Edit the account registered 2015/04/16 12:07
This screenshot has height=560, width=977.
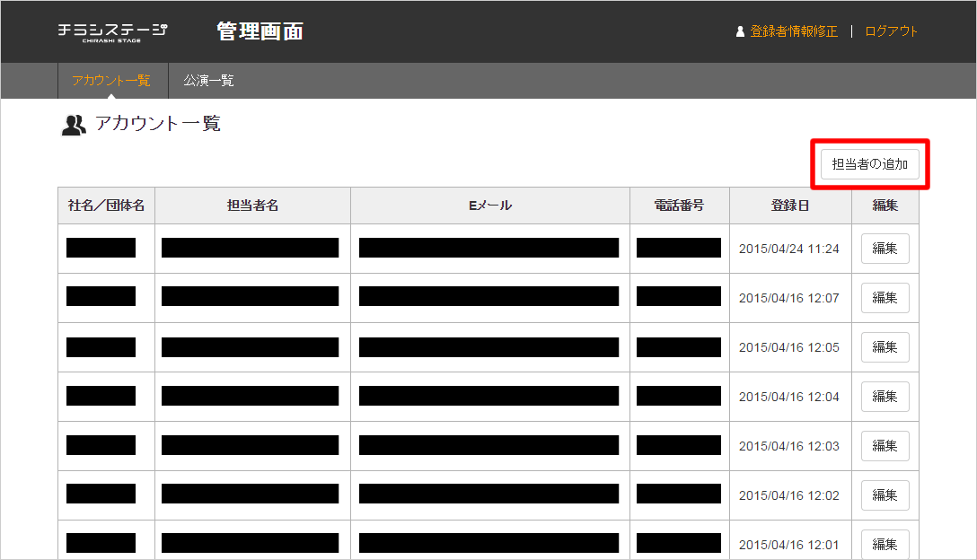pyautogui.click(x=885, y=298)
